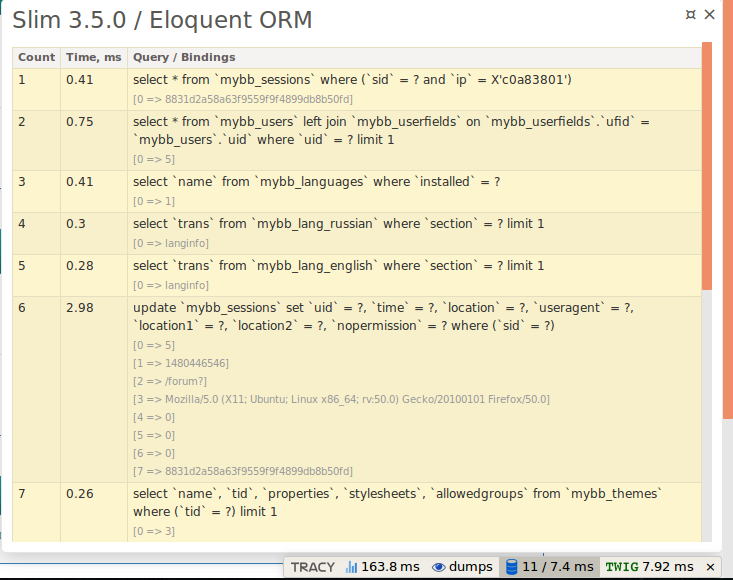Click the Time, ms column header
Screen dimensions: 733x580
[93, 57]
